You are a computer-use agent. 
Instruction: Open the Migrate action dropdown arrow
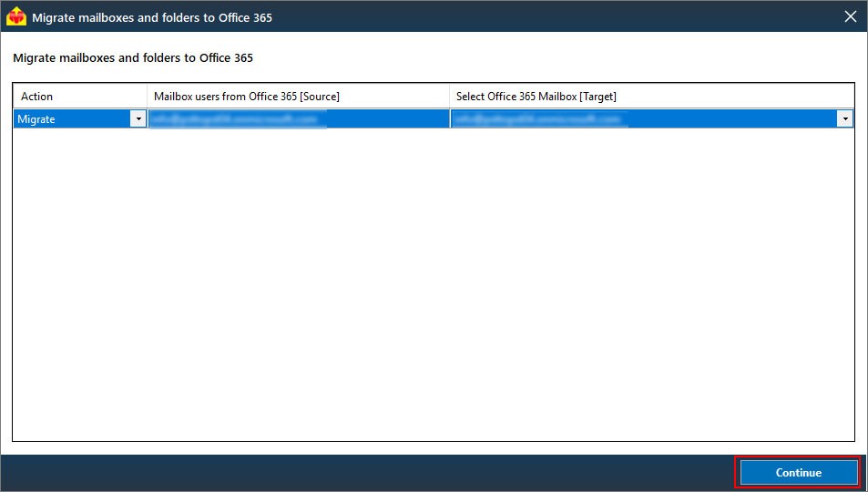click(138, 118)
